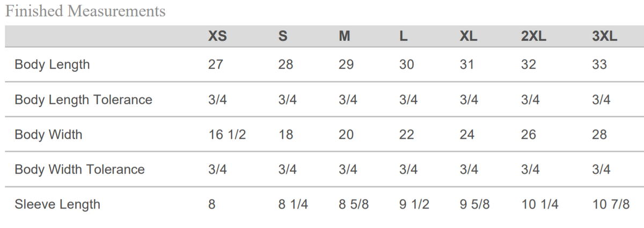Select the sleeve length value 8 1/4

click(293, 204)
